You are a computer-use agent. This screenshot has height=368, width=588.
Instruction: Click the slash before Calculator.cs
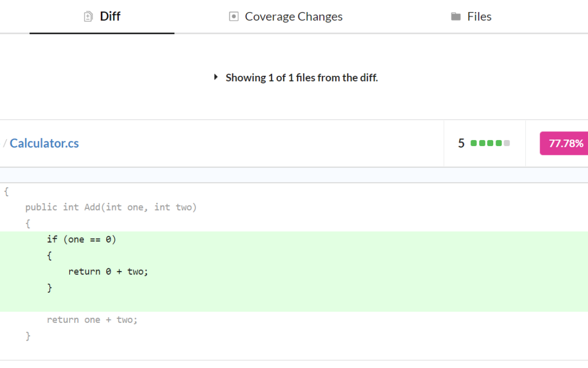tap(5, 143)
